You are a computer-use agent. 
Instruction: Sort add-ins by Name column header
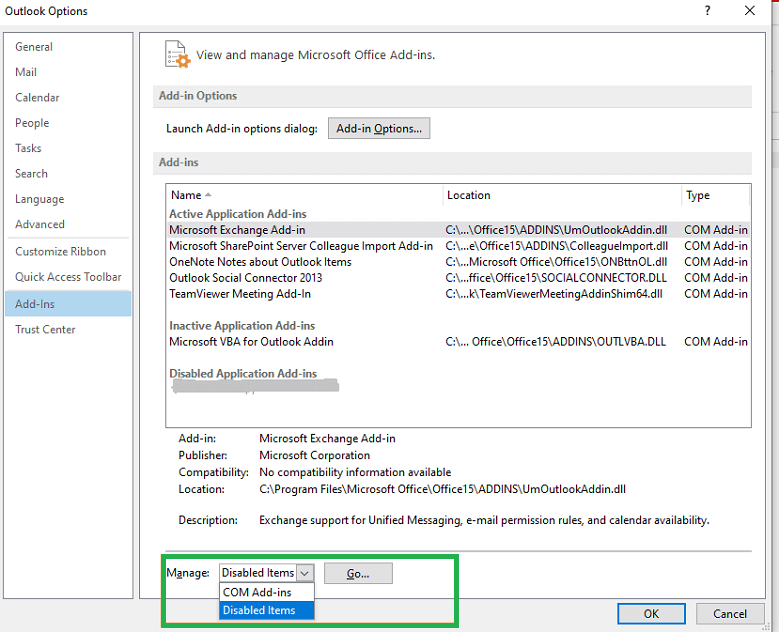tap(304, 195)
